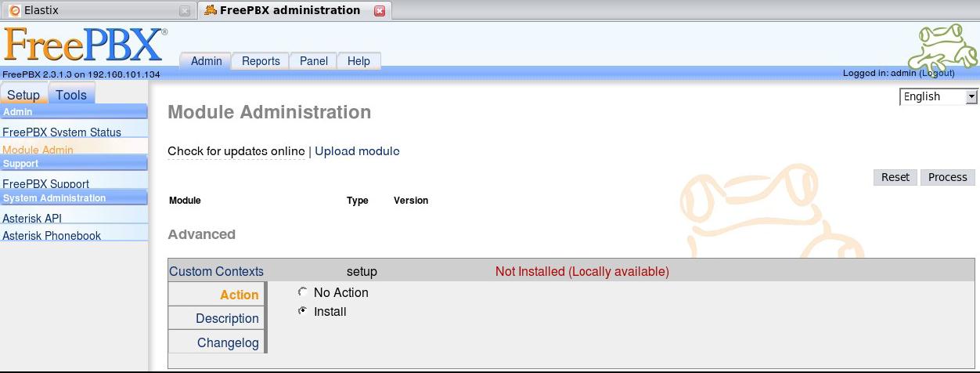Open the Reports tab
The height and width of the screenshot is (373, 980).
click(261, 61)
